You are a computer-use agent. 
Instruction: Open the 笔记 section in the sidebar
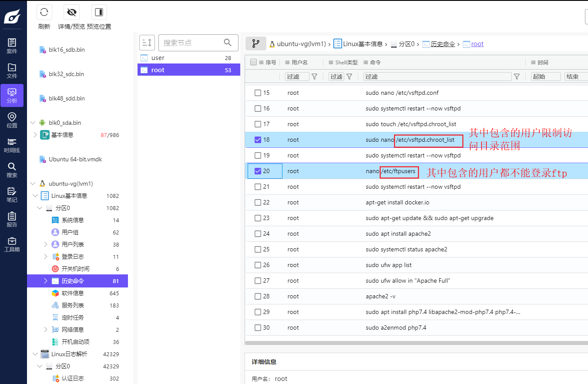12,195
